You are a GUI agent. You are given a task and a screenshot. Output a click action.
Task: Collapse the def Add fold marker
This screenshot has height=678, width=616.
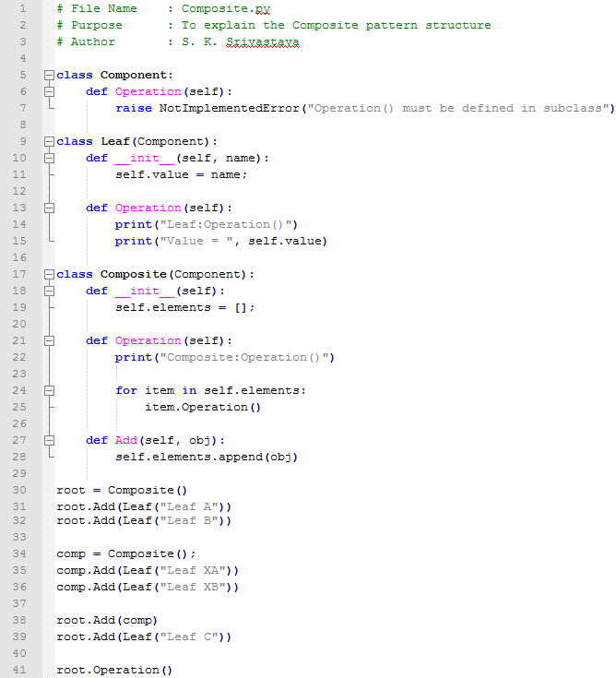49,440
